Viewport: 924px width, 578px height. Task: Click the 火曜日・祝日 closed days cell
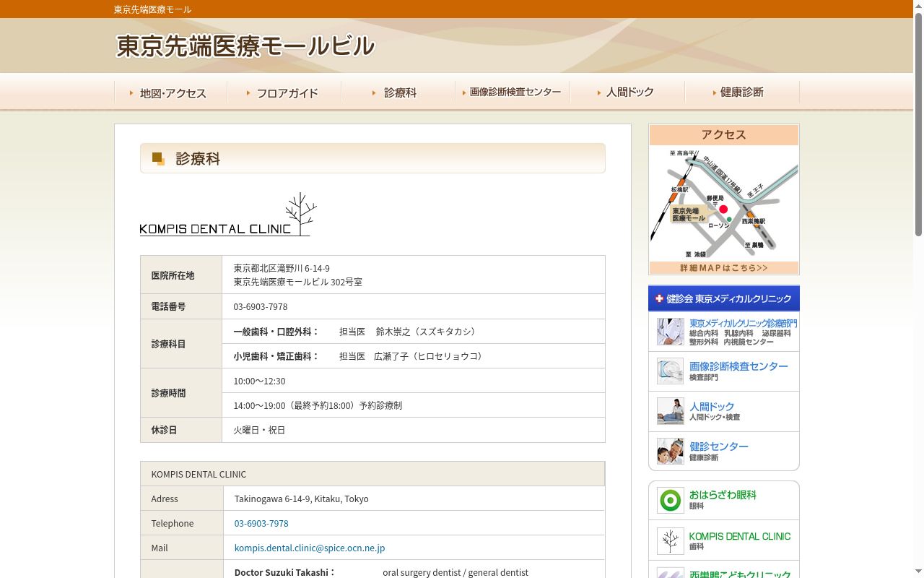[x=413, y=430]
